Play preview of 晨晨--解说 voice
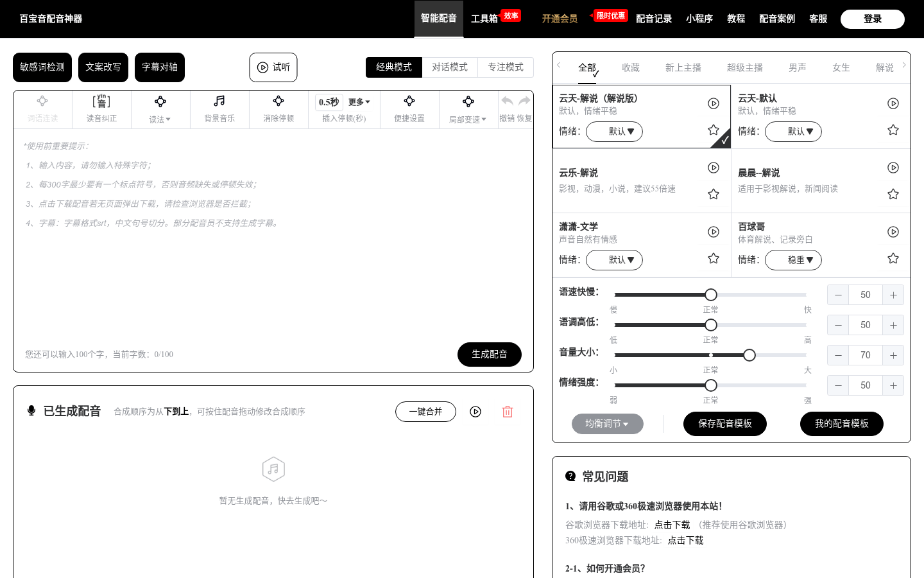 point(893,168)
